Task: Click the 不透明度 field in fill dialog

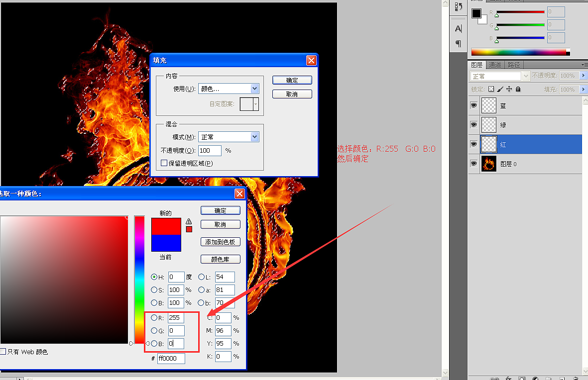Action: pos(210,150)
